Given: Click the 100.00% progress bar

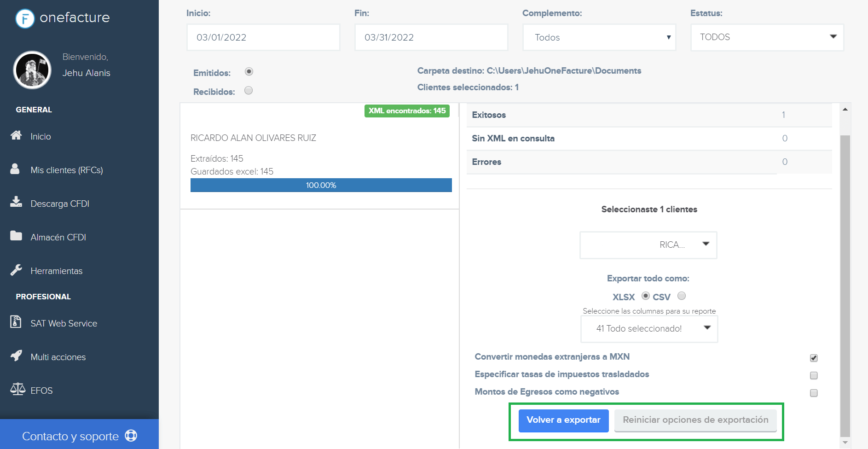Looking at the screenshot, I should point(321,185).
